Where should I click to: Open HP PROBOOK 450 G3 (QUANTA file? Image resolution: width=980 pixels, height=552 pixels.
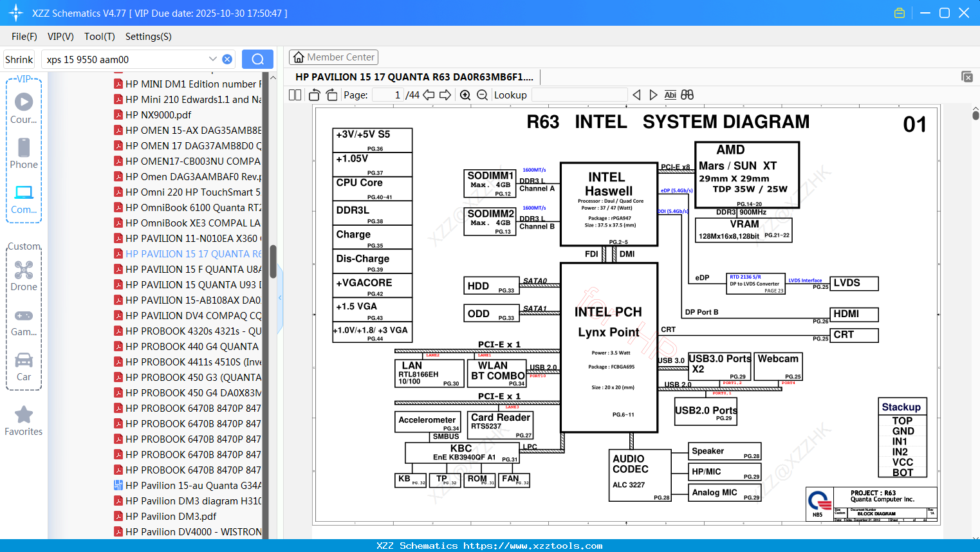[188, 377]
